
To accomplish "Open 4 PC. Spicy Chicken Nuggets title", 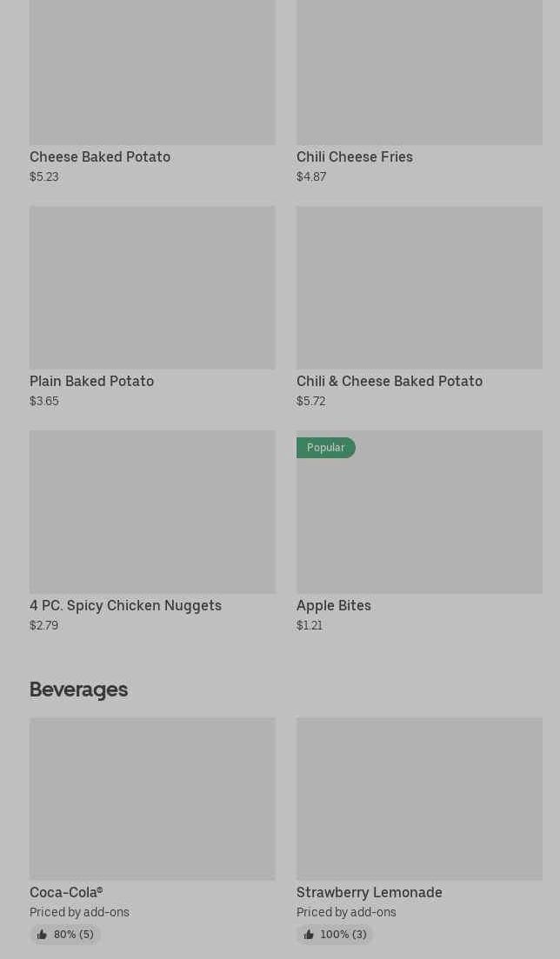I will point(125,605).
